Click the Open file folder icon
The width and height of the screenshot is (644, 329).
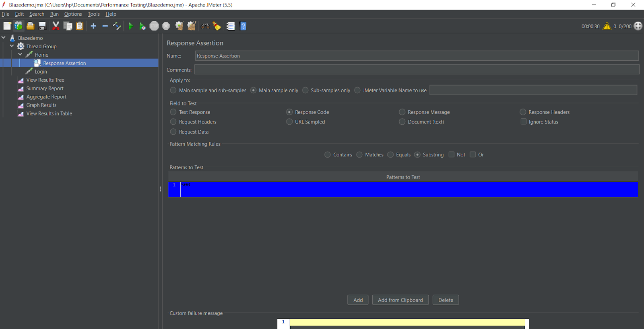point(30,26)
